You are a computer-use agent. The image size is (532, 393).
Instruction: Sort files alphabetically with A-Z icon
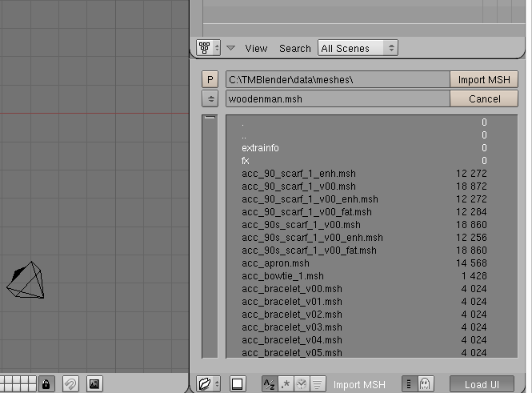tap(270, 384)
